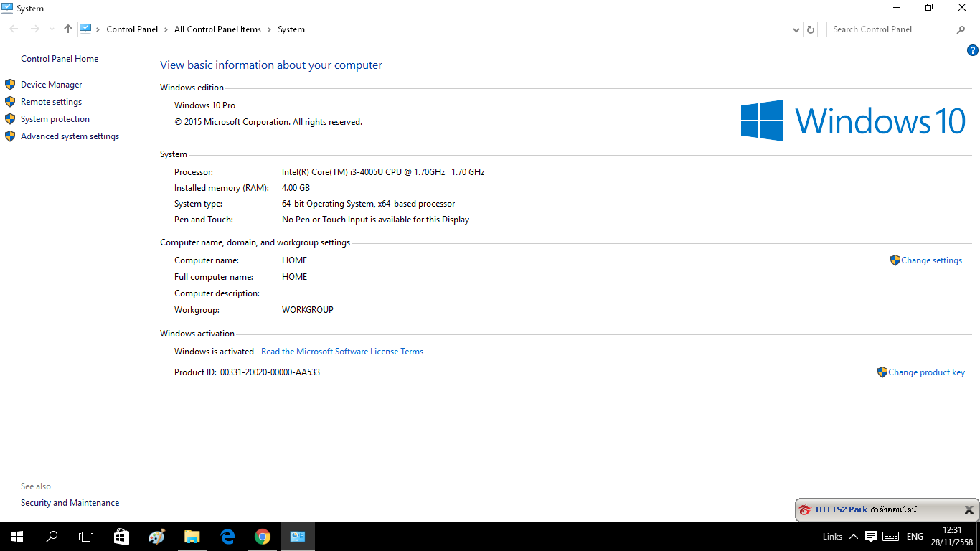This screenshot has width=980, height=551.
Task: Select the Control Panel breadcrumb
Action: coord(132,29)
